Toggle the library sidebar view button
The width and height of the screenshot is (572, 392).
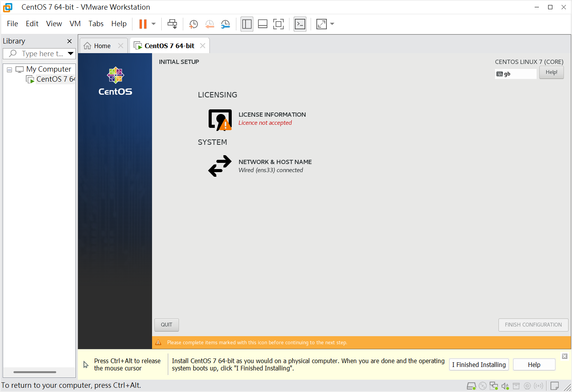coord(247,24)
